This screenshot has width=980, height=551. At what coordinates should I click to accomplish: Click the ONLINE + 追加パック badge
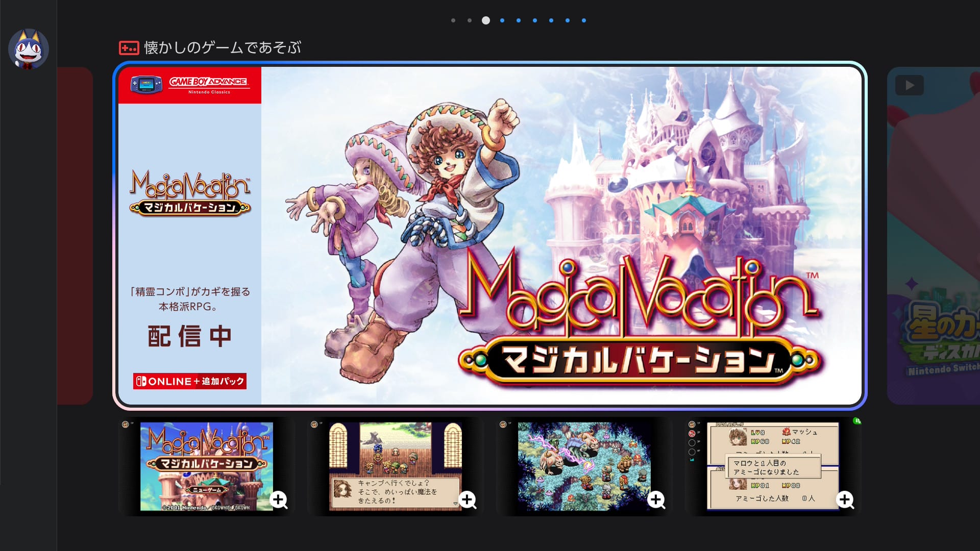click(x=190, y=381)
